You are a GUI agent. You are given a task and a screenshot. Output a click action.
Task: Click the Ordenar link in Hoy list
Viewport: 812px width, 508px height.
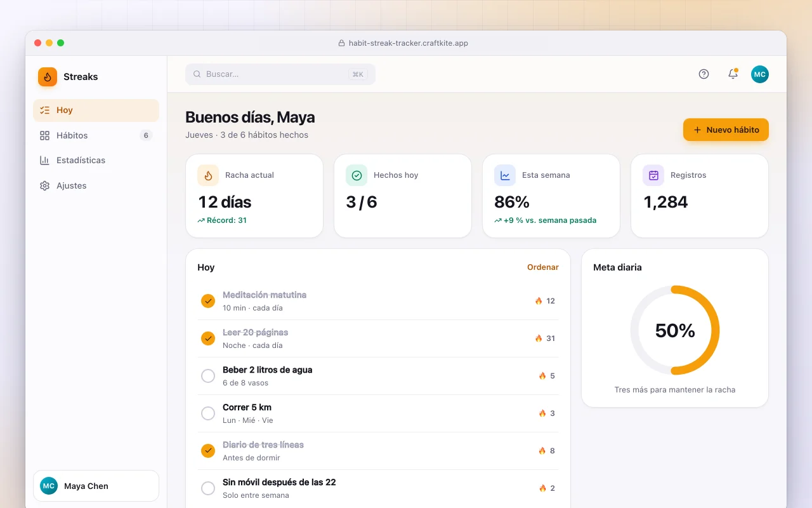(x=543, y=267)
